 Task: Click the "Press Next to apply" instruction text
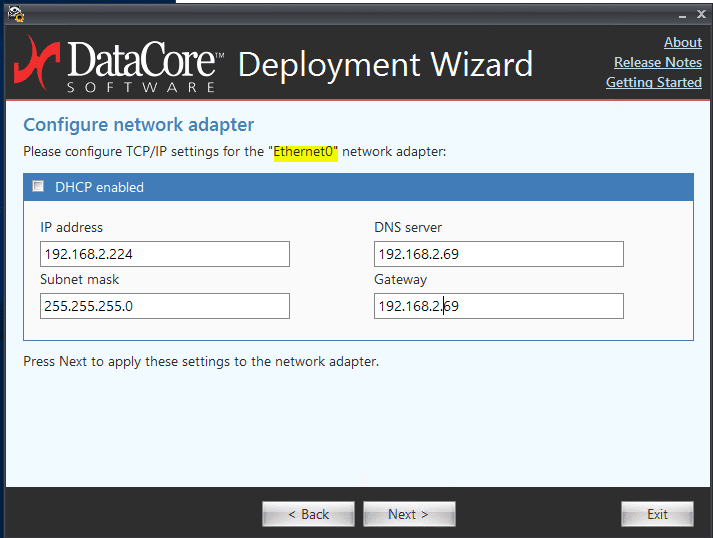point(200,361)
